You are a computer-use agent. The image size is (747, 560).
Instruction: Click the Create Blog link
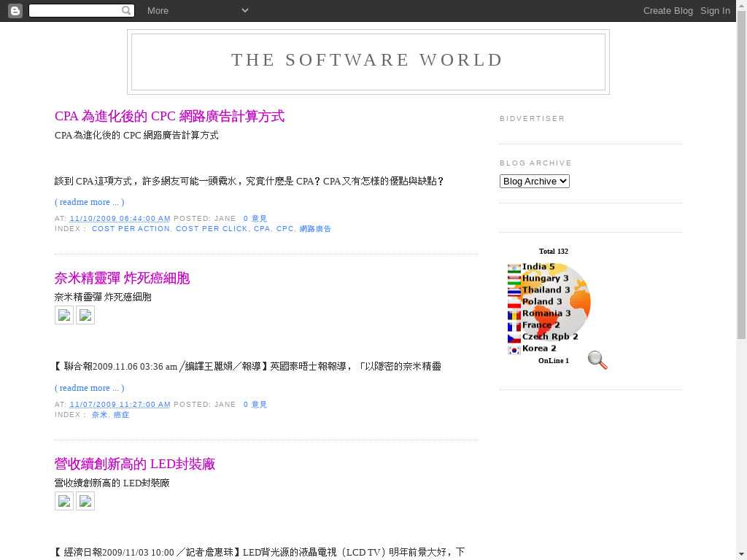pyautogui.click(x=668, y=10)
